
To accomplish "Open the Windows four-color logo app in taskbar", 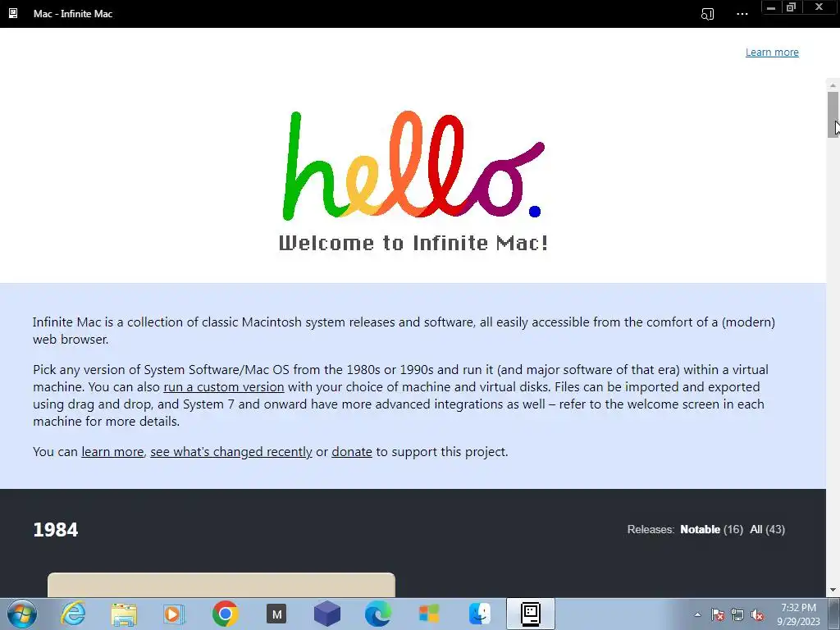I will click(x=428, y=614).
